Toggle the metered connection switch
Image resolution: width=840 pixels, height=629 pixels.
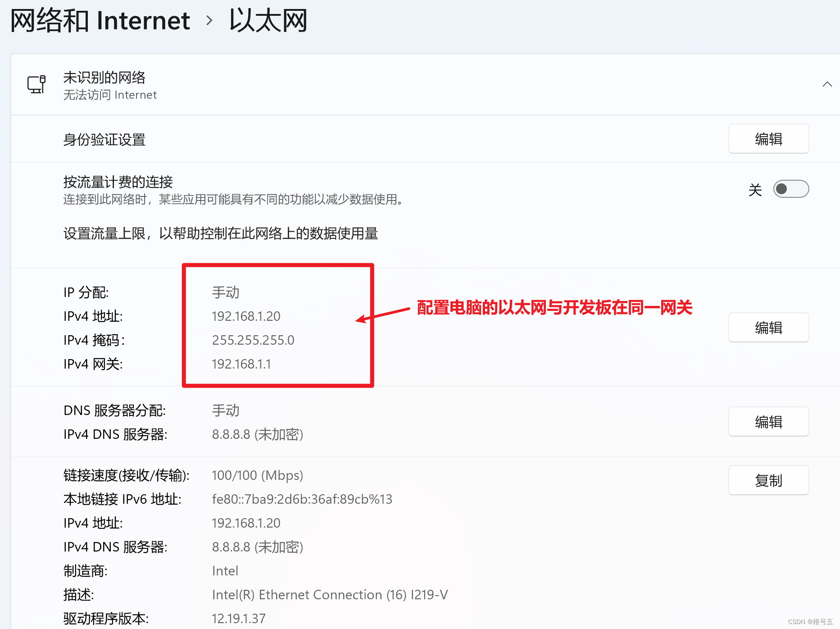tap(791, 189)
